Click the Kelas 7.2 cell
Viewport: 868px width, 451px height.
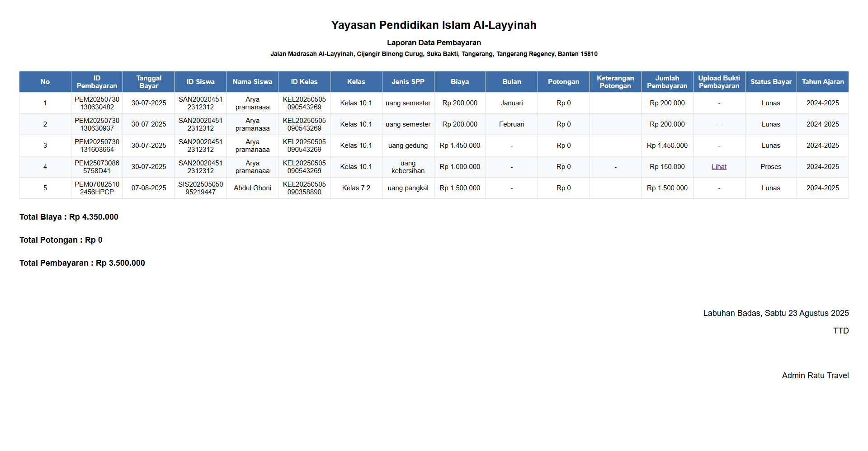(x=356, y=188)
